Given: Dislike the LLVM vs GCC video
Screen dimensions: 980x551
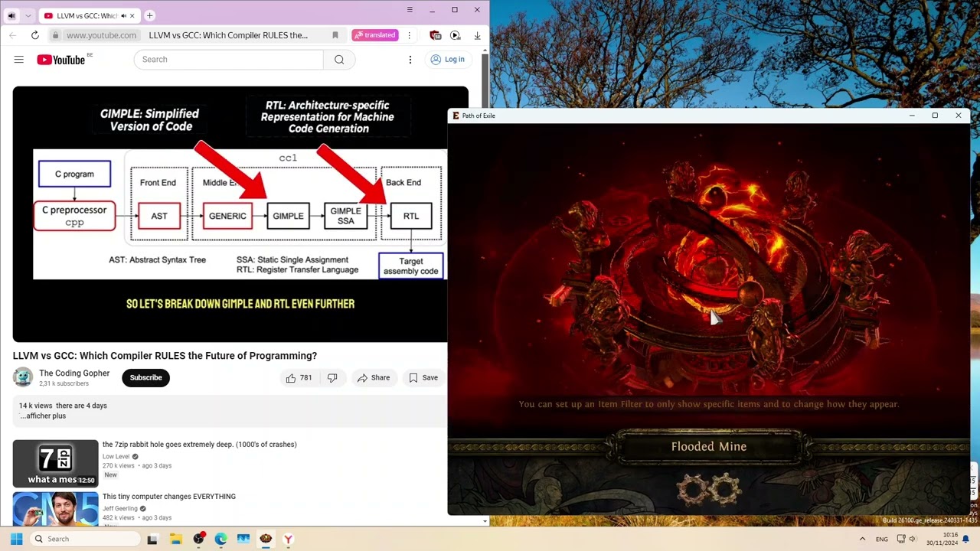Looking at the screenshot, I should click(332, 377).
